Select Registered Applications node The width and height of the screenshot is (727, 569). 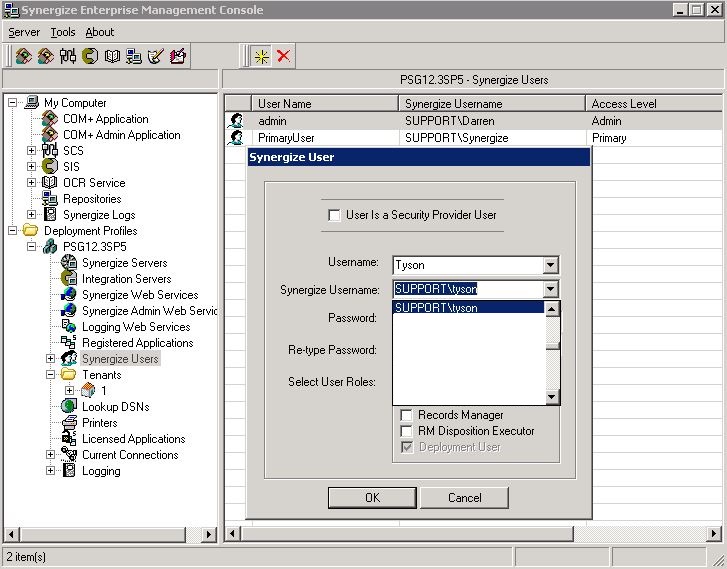(x=138, y=343)
